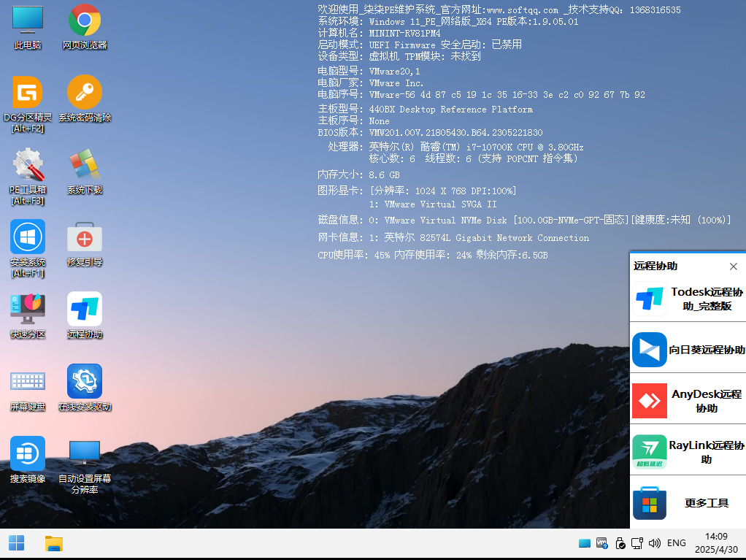Viewport: 746px width, 560px height.
Task: Choose RayLink远程协助 entry
Action: tap(688, 452)
